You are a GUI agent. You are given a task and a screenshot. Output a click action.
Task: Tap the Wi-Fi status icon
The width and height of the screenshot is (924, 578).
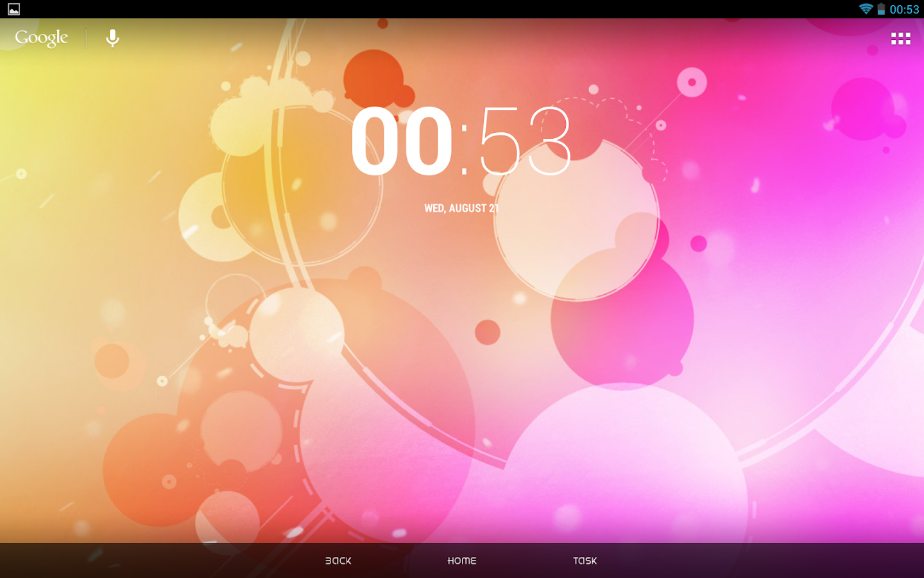[x=866, y=9]
